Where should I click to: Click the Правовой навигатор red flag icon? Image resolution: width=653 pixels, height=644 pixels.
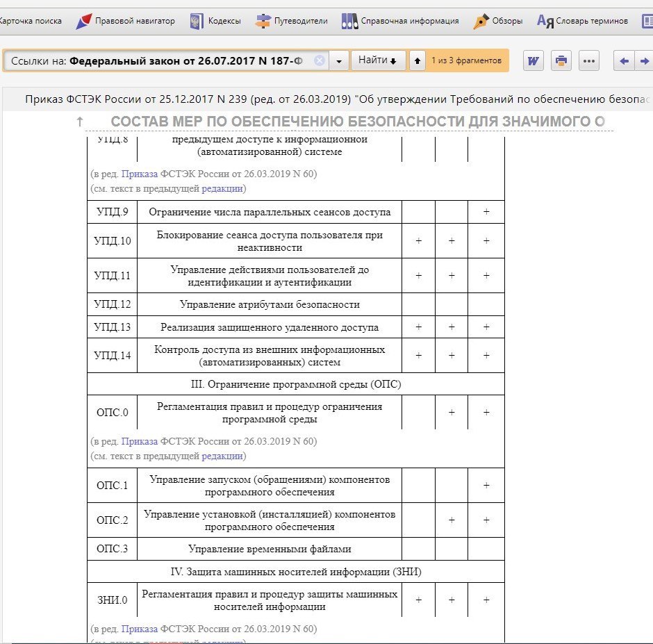point(83,22)
